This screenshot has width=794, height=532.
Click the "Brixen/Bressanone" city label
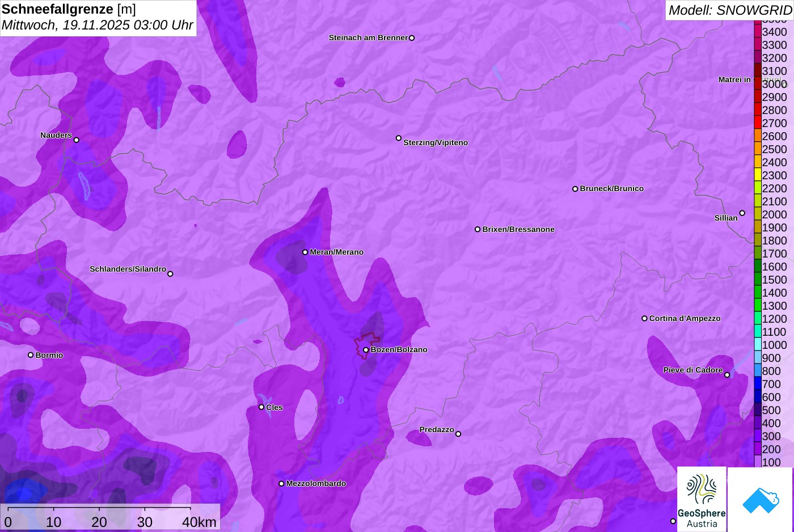[518, 230]
